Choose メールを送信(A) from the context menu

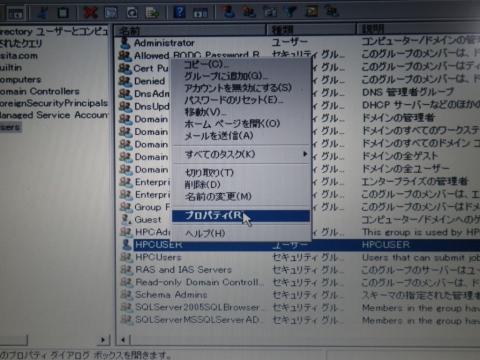pyautogui.click(x=219, y=136)
